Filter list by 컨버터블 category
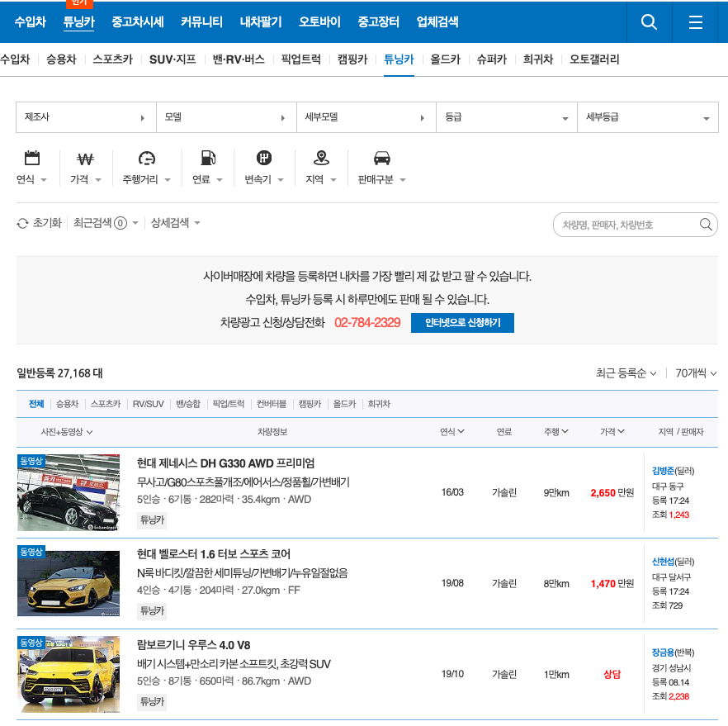This screenshot has width=728, height=726. pos(272,404)
